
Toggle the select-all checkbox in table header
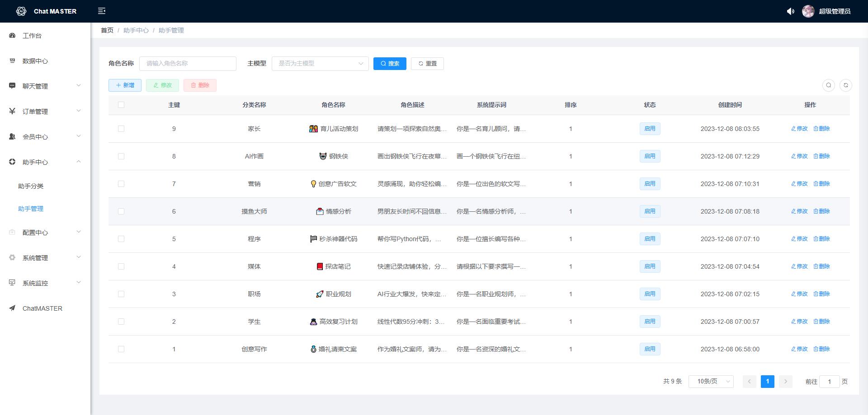click(x=121, y=105)
